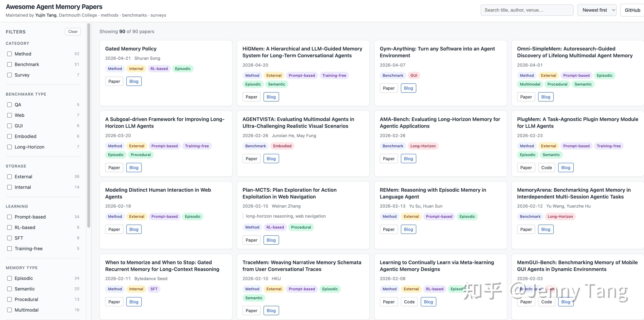Open Paper link for Gated Memory Policy
The width and height of the screenshot is (644, 320).
tap(114, 81)
